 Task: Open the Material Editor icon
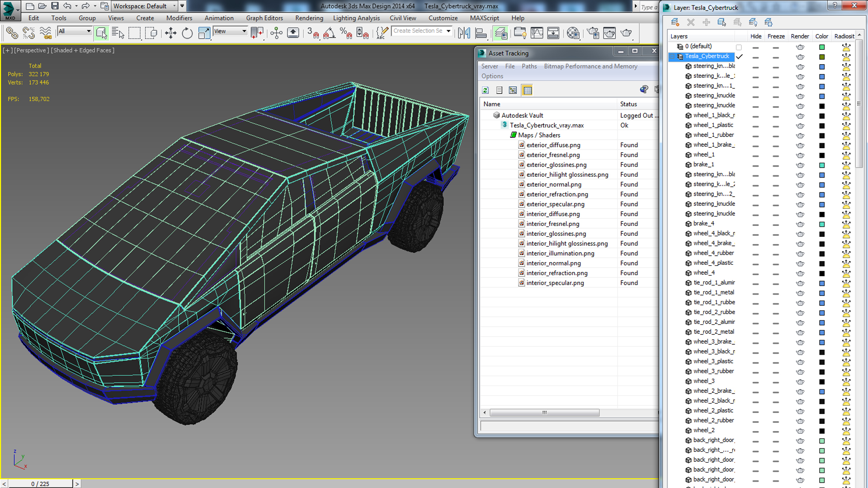(x=573, y=33)
